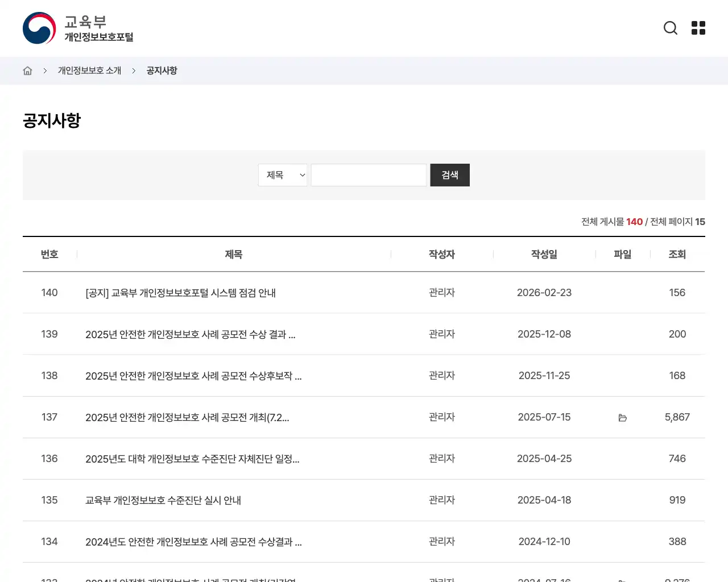The image size is (728, 582).
Task: Open attachment folder icon for post 137
Action: [x=623, y=418]
